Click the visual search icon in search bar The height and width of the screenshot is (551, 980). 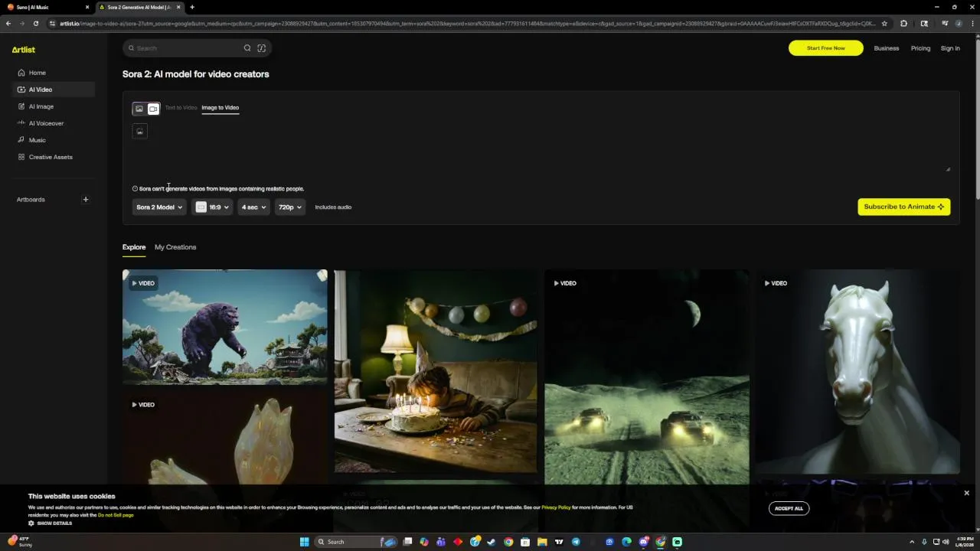[262, 48]
